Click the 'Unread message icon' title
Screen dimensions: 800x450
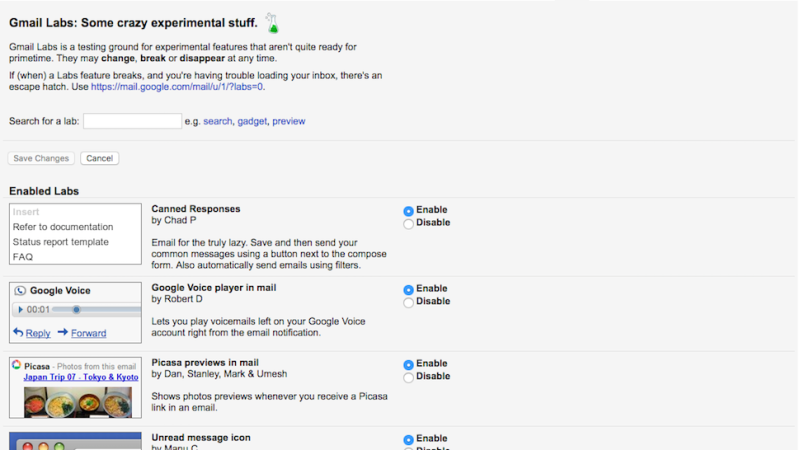(x=201, y=438)
